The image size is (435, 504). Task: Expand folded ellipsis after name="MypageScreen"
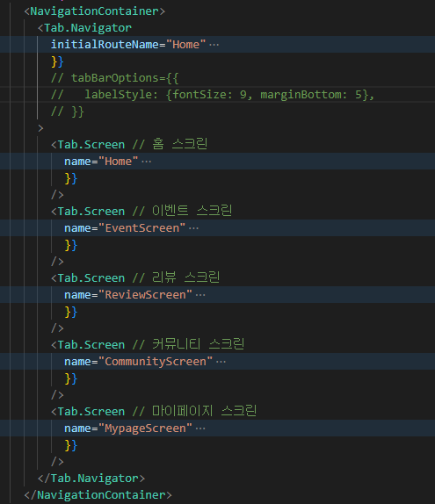(200, 428)
